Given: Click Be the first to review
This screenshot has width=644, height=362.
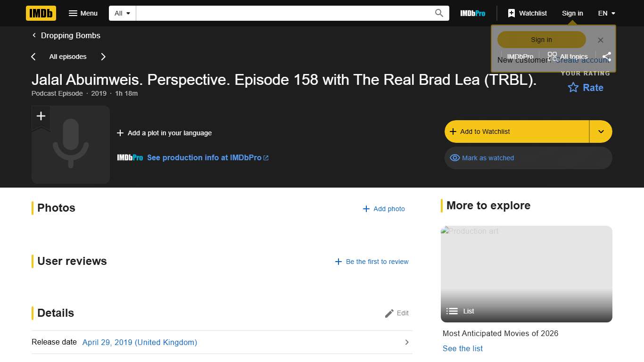Looking at the screenshot, I should click(372, 262).
